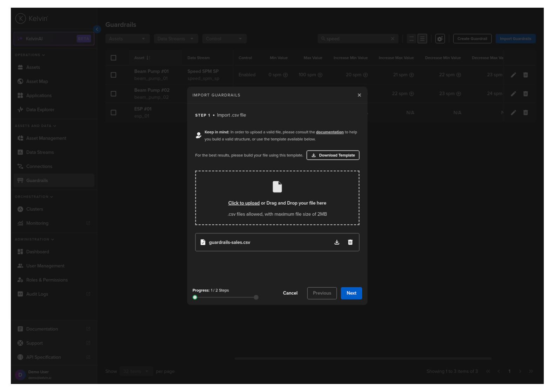Open Asset Management from the sidebar
Screen dimensions: 555x392
click(x=46, y=138)
